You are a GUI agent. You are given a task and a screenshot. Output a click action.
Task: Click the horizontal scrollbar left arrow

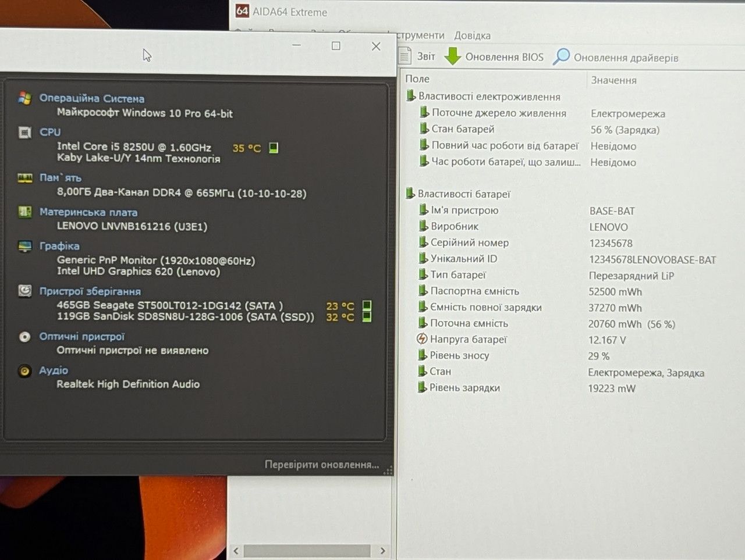click(236, 550)
